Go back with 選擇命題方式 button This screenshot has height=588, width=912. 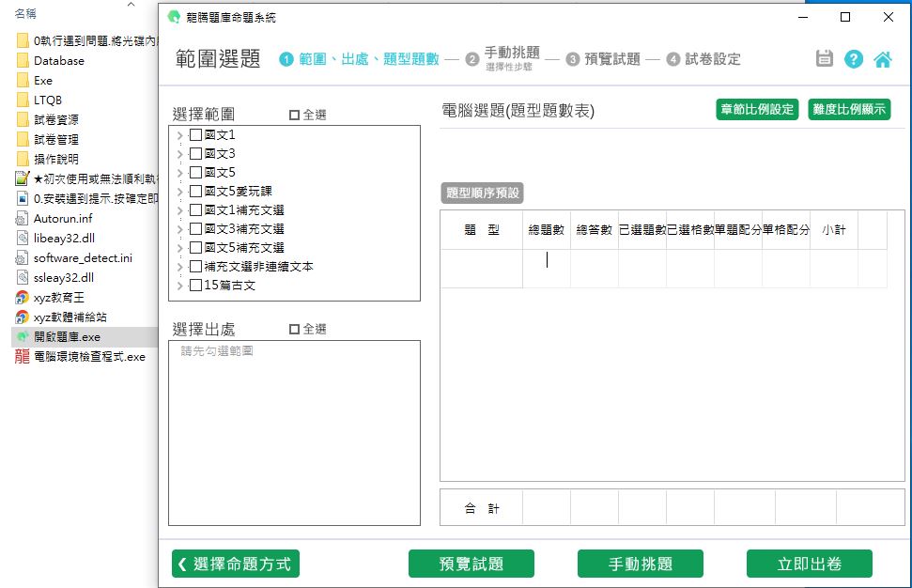[236, 564]
